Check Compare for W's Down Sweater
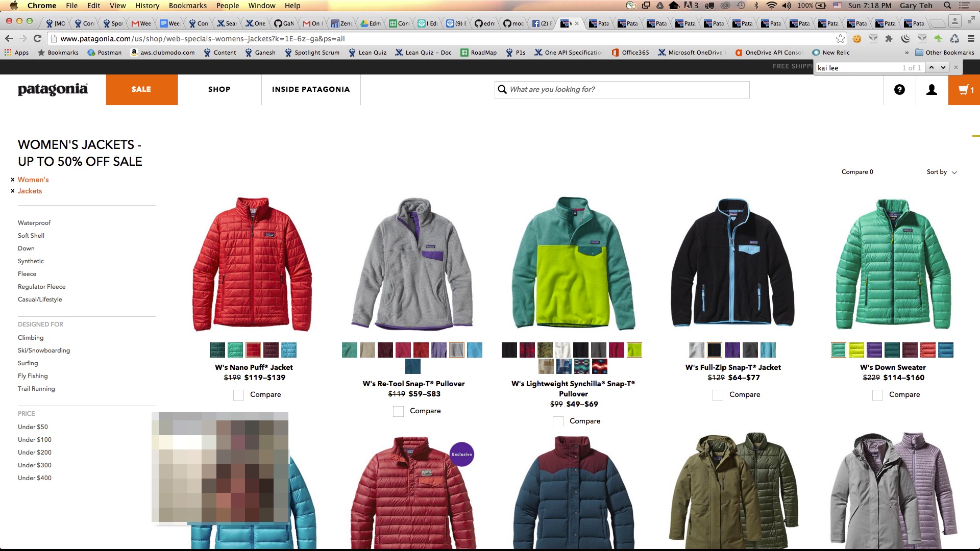 coord(877,395)
